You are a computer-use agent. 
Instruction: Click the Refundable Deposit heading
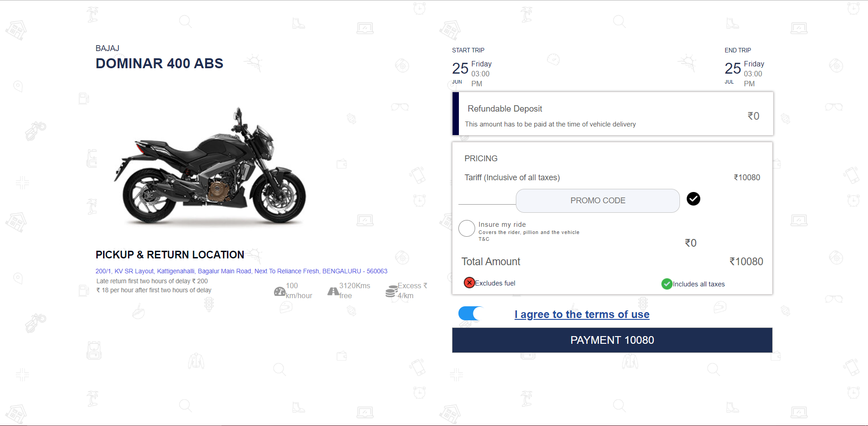point(505,109)
